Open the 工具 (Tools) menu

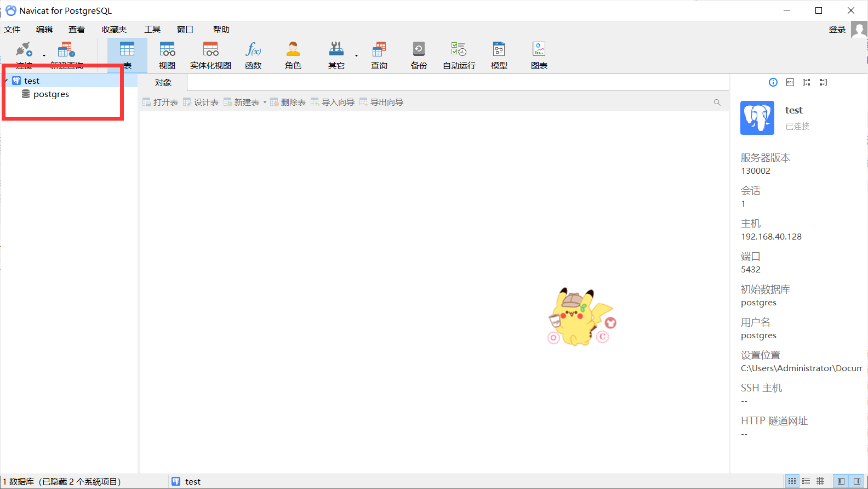point(152,30)
